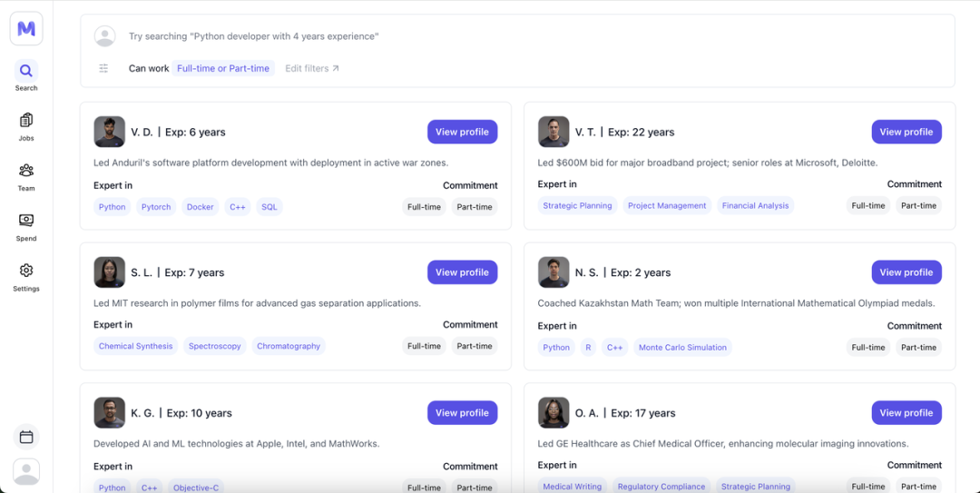Click K. G. profile photo thumbnail
This screenshot has height=493, width=980.
110,413
